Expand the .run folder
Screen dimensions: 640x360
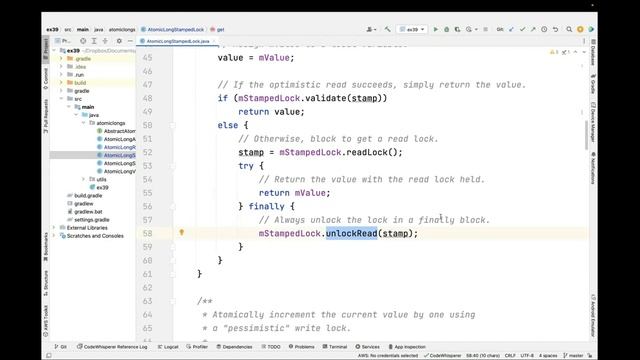pos(61,75)
